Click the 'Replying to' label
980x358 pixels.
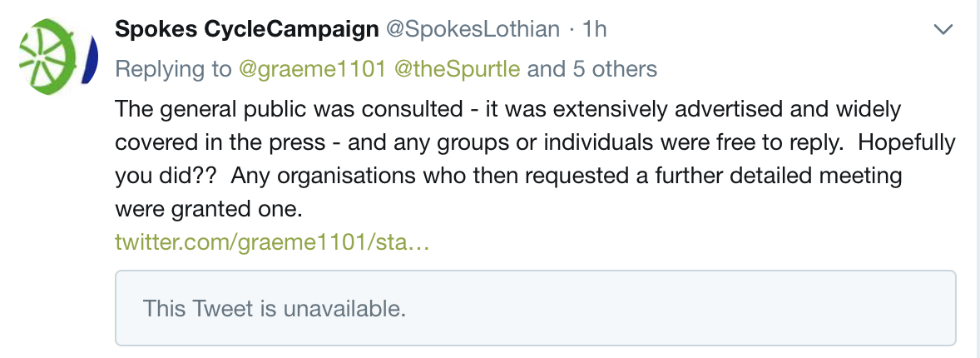pos(173,69)
